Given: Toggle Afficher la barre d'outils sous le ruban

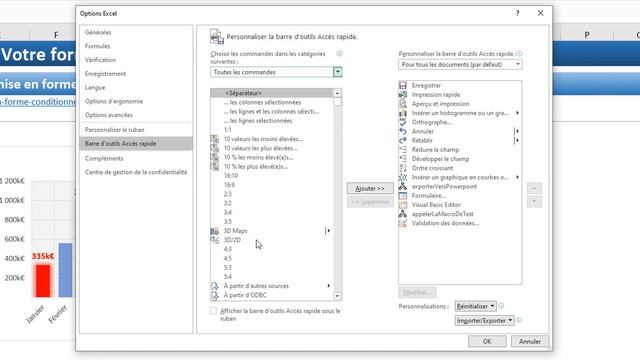Looking at the screenshot, I should pyautogui.click(x=213, y=311).
